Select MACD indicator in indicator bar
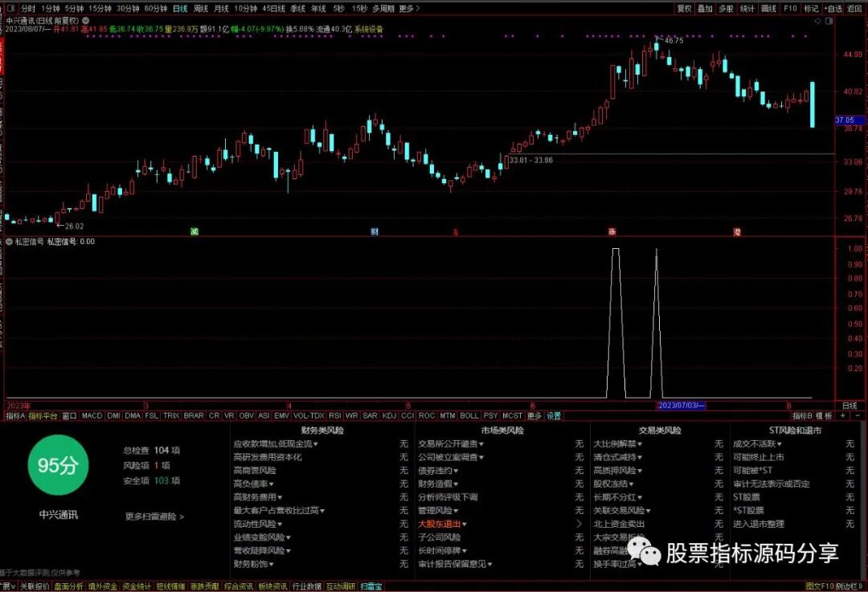The width and height of the screenshot is (868, 592). [x=92, y=415]
